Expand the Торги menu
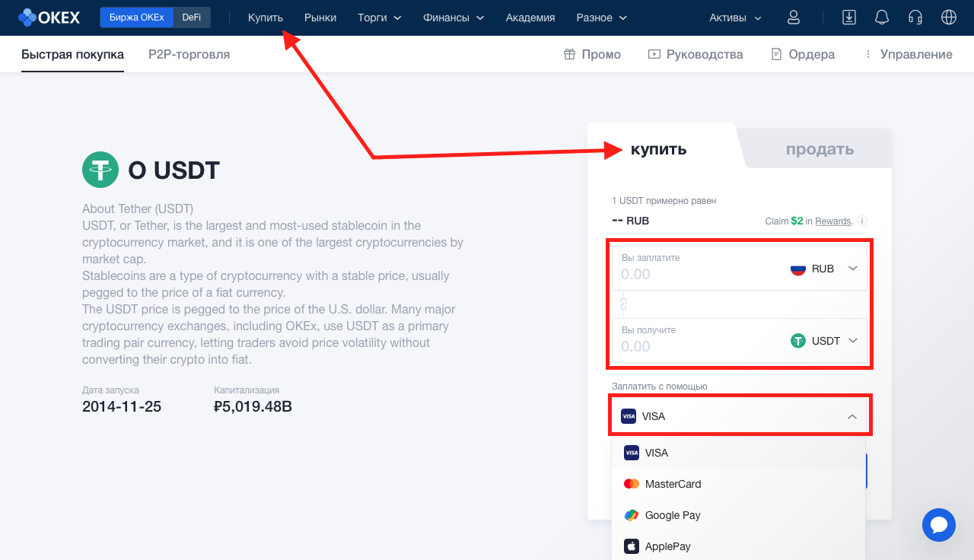 pyautogui.click(x=380, y=17)
